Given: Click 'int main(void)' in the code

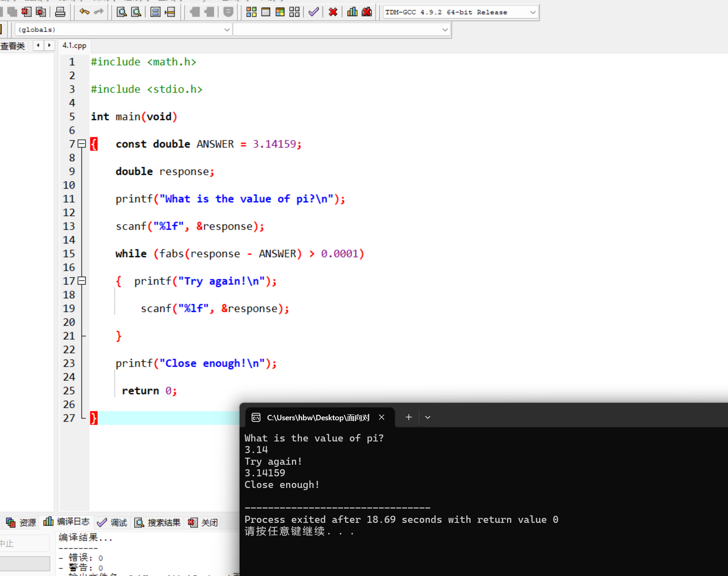Looking at the screenshot, I should click(134, 117).
